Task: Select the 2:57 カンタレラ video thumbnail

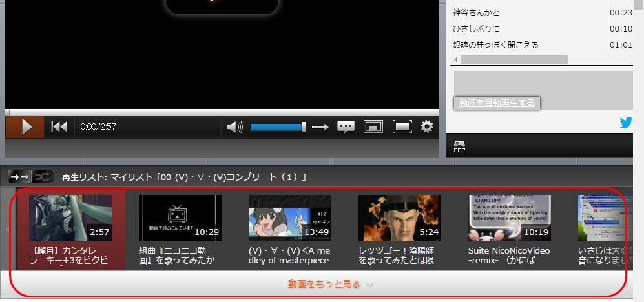Action: point(70,218)
